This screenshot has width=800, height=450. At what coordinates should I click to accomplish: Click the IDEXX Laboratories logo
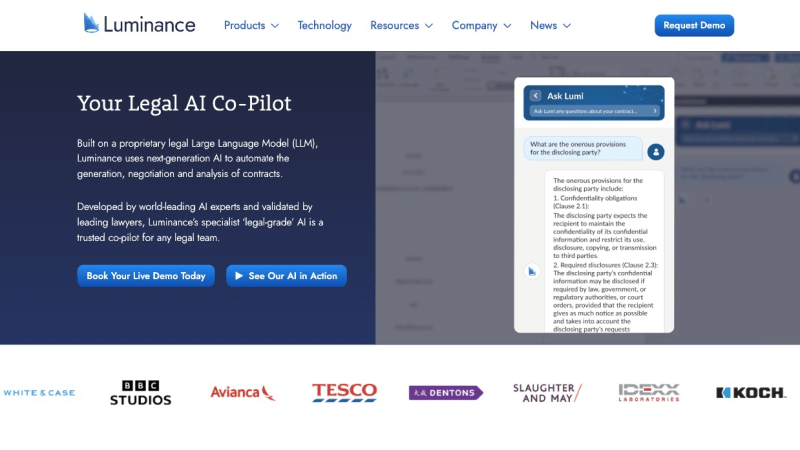coord(648,392)
